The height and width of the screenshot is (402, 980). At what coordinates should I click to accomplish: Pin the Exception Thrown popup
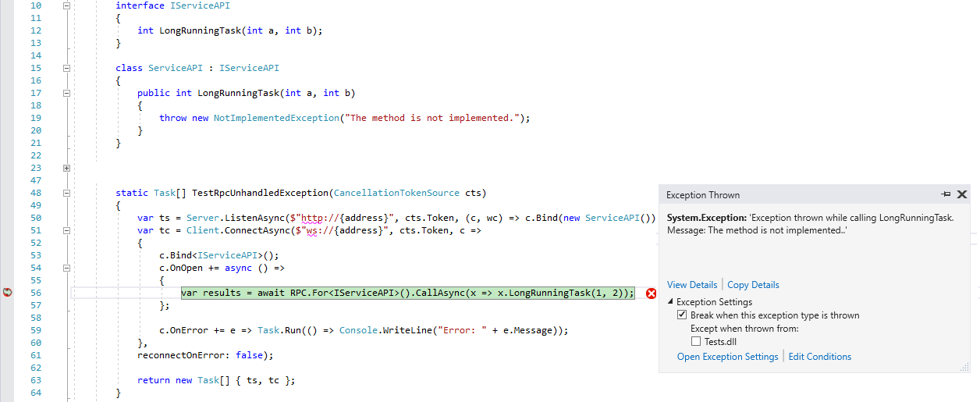[x=946, y=194]
